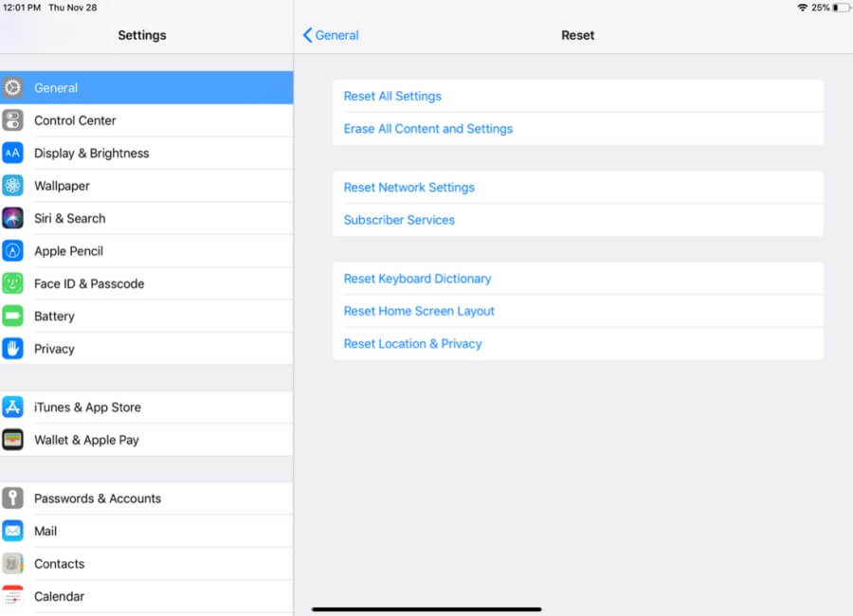Click the Display & Brightness icon

point(13,153)
